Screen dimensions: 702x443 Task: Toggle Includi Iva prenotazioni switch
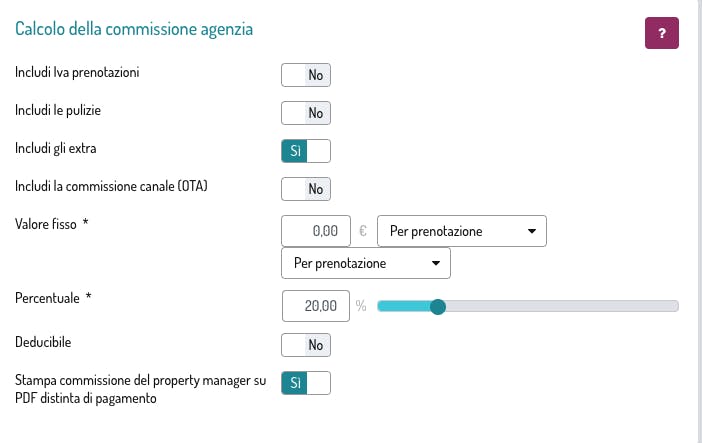[x=306, y=75]
